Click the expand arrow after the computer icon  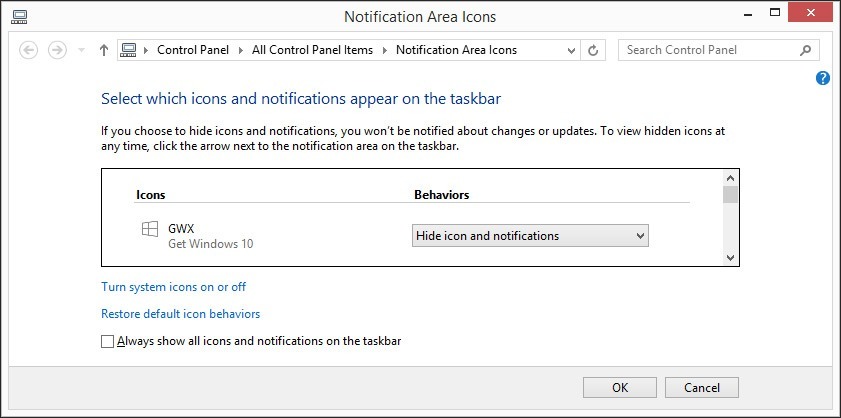coord(145,50)
